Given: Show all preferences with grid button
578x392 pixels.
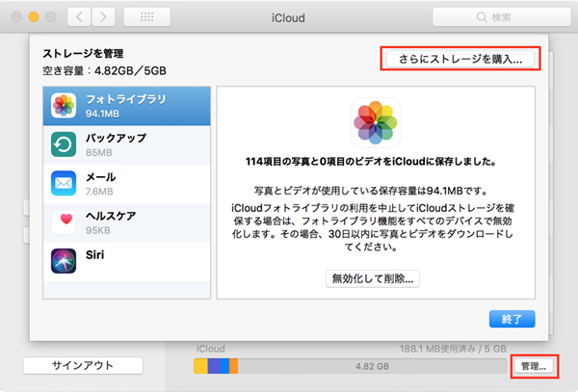Looking at the screenshot, I should click(147, 17).
